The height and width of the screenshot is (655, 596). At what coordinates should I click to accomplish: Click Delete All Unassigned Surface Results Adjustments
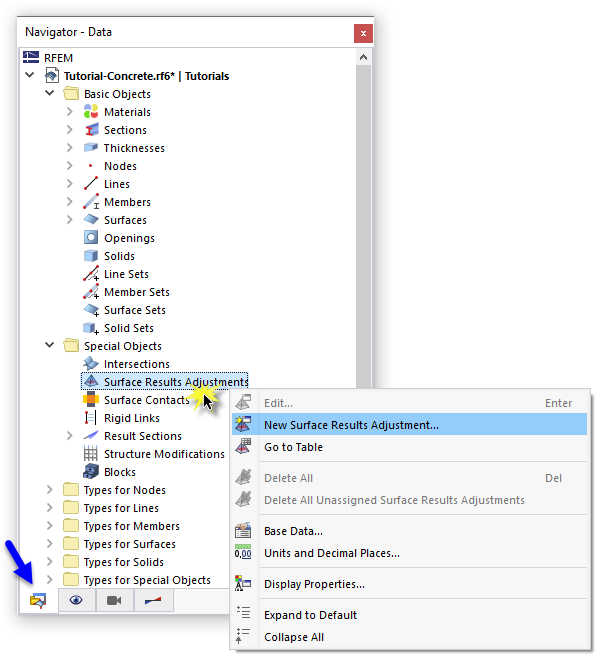point(409,500)
